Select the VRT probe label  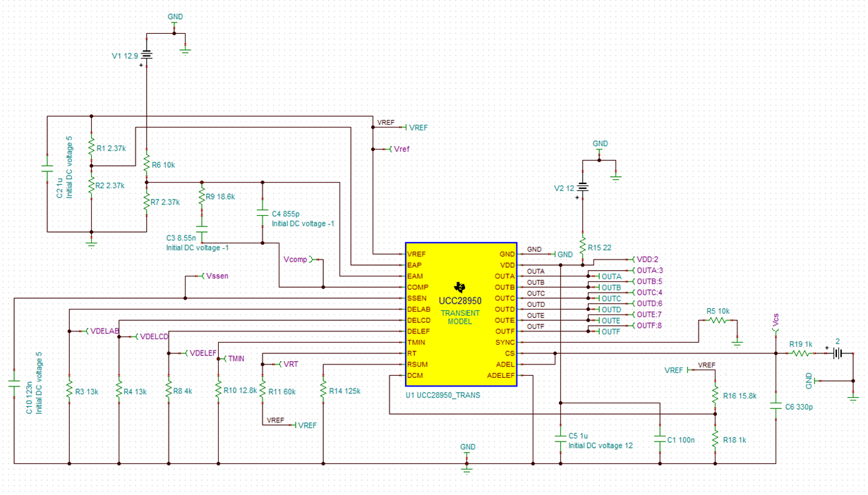(x=291, y=364)
